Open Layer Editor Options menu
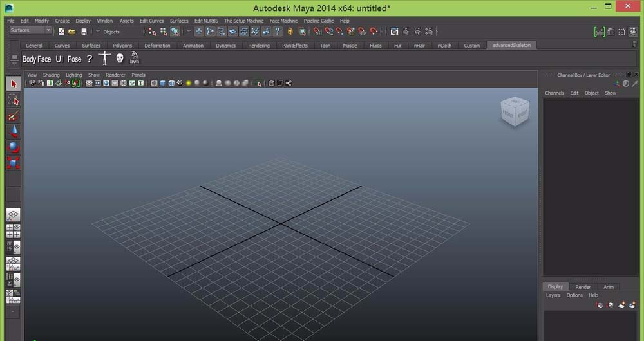Screen dimensions: 644x341 point(574,295)
